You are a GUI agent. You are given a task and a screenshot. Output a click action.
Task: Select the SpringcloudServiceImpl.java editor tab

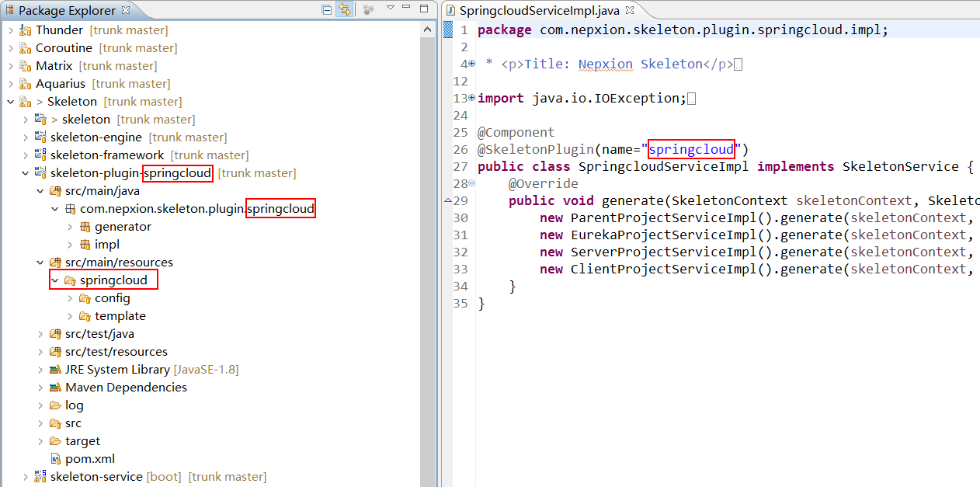[541, 10]
